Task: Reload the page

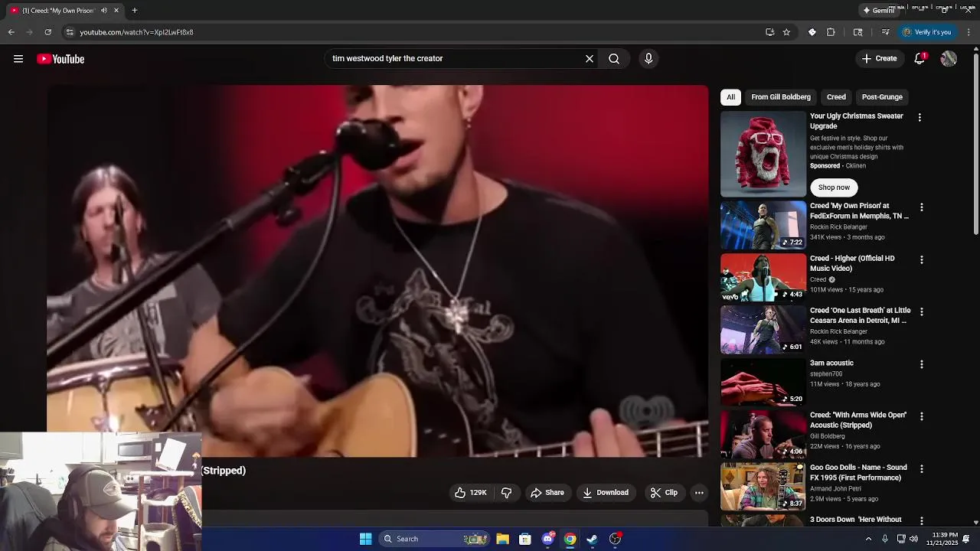Action: point(48,32)
